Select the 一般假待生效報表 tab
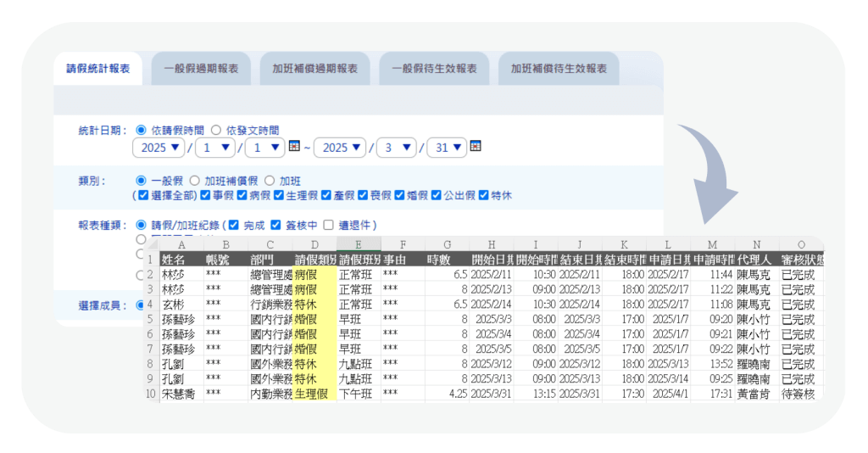Viewport: 868px width, 453px height. point(434,69)
